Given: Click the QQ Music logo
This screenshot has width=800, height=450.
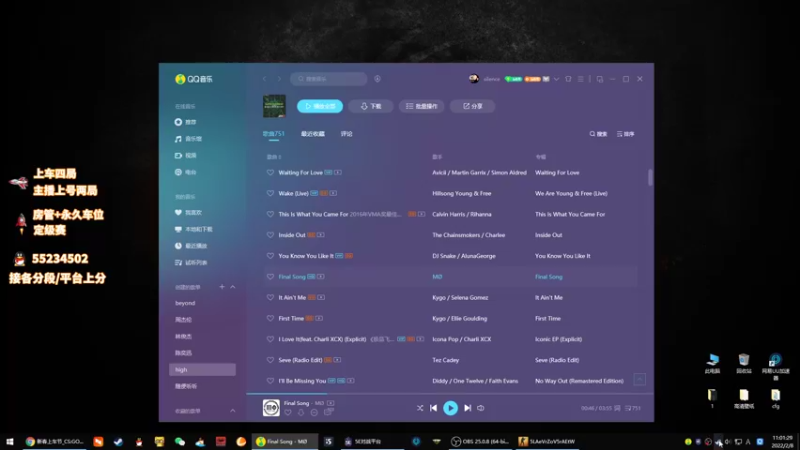Looking at the screenshot, I should (193, 79).
